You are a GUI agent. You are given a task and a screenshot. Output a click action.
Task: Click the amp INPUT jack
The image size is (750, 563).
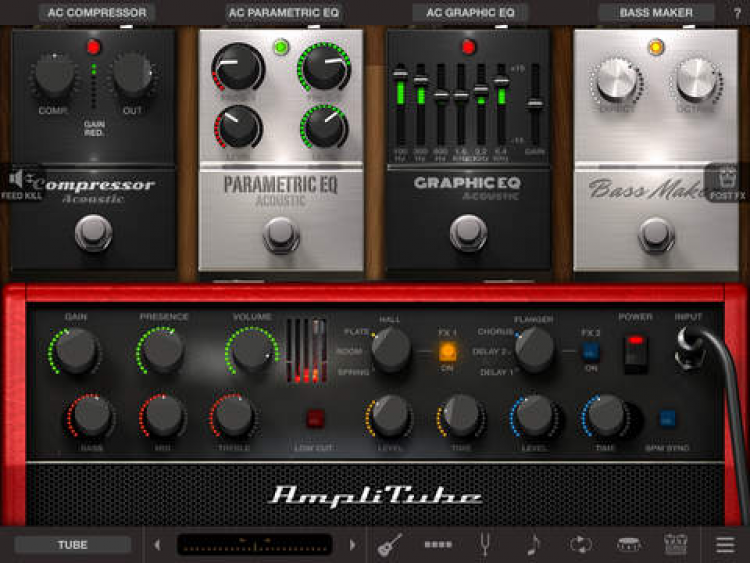click(x=689, y=348)
